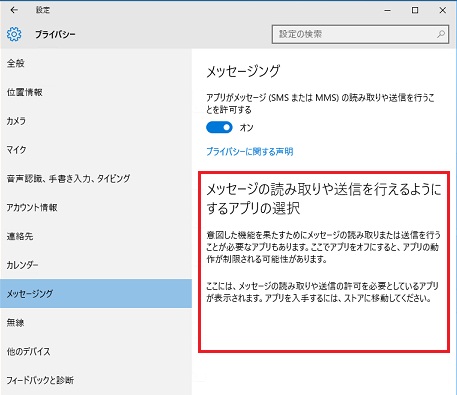Open the 無線 privacy section
The height and width of the screenshot is (395, 457).
pyautogui.click(x=96, y=323)
